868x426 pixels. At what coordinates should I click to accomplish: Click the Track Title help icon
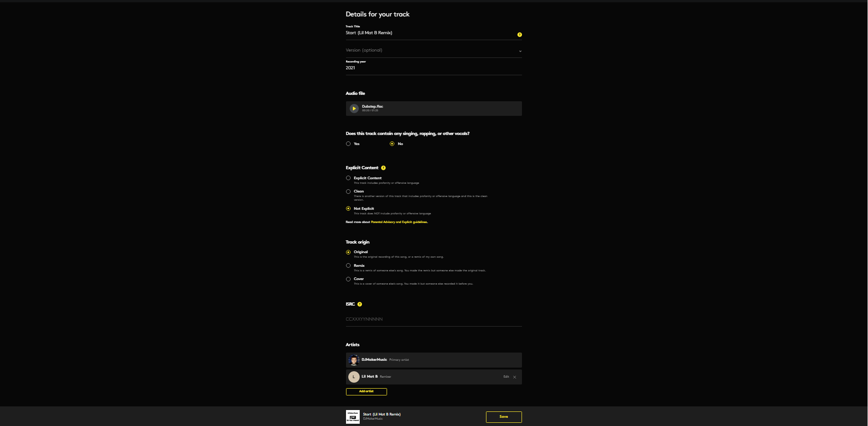point(519,35)
